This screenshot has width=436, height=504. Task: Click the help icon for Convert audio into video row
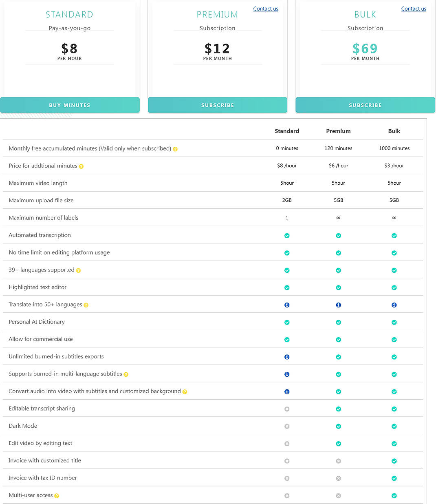(x=185, y=391)
